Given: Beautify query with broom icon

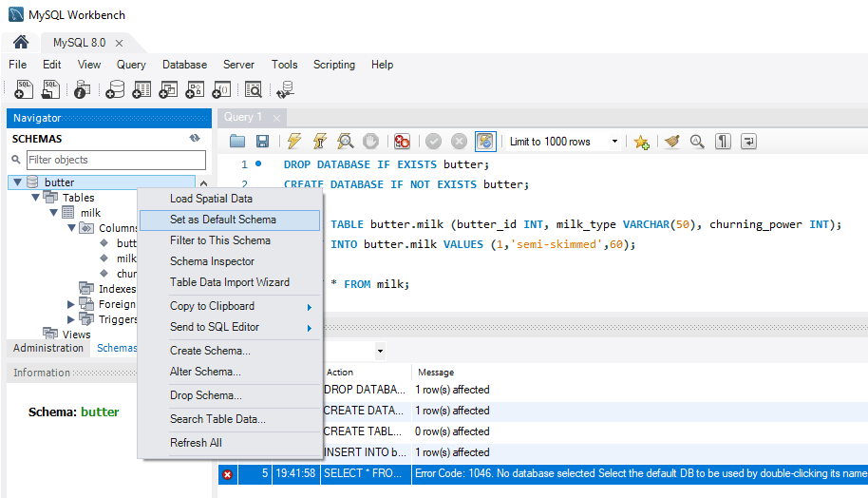Looking at the screenshot, I should tap(672, 142).
